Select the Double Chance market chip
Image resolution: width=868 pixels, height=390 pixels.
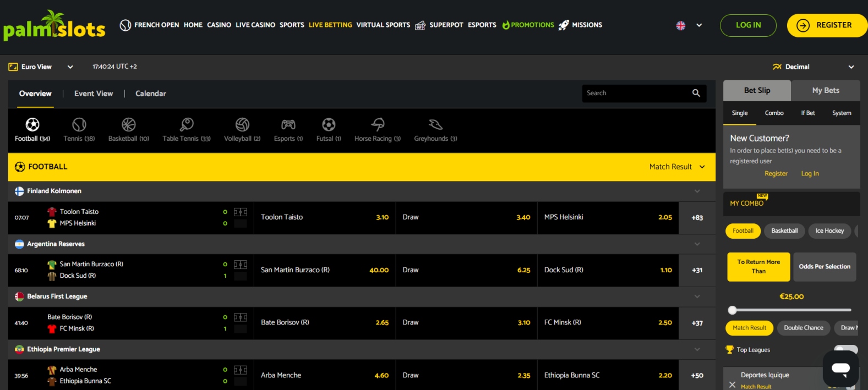click(804, 328)
